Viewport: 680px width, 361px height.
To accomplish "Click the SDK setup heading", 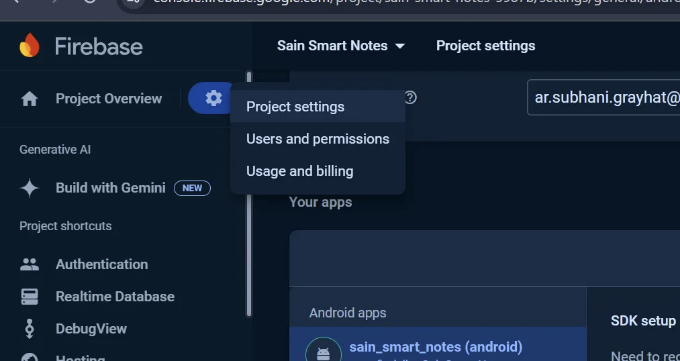I will coord(643,321).
